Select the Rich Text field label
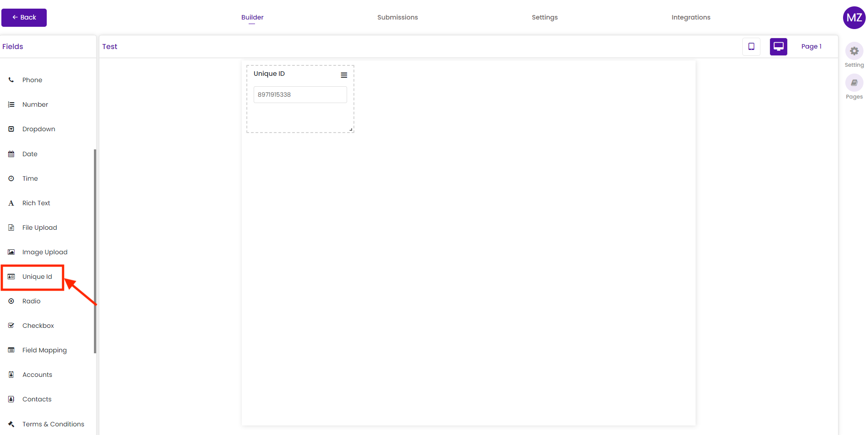 click(36, 203)
